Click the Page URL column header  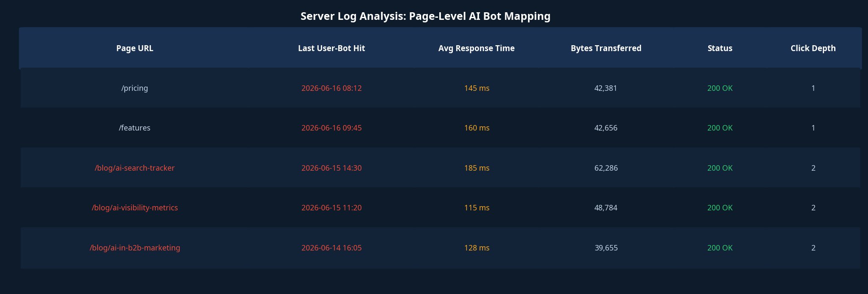coord(134,48)
